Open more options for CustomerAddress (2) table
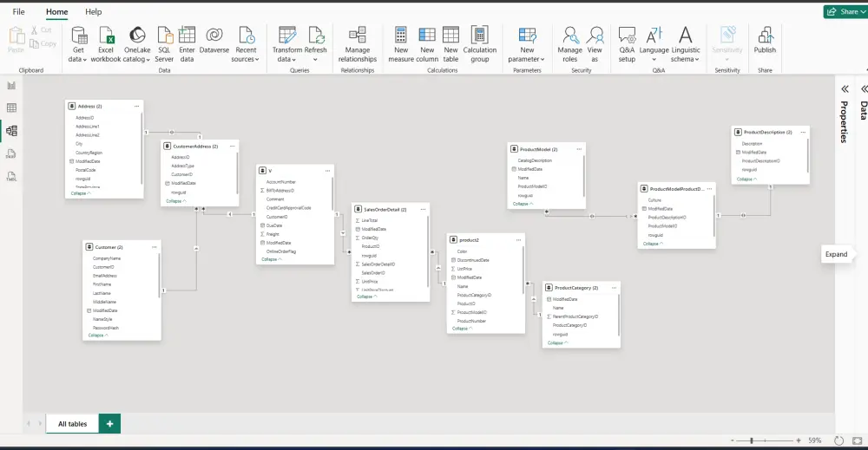This screenshot has width=868, height=450. 233,147
